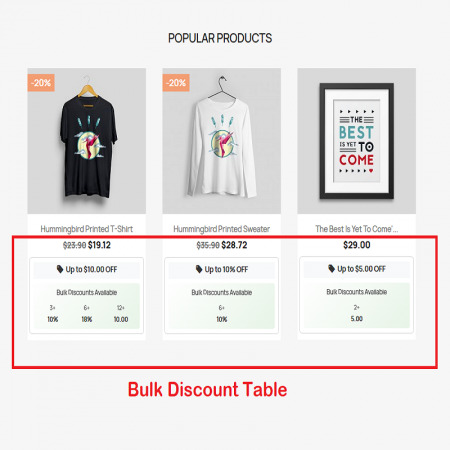This screenshot has height=450, width=450.
Task: Select the sweater's 6+ tier at 10%
Action: [x=222, y=313]
